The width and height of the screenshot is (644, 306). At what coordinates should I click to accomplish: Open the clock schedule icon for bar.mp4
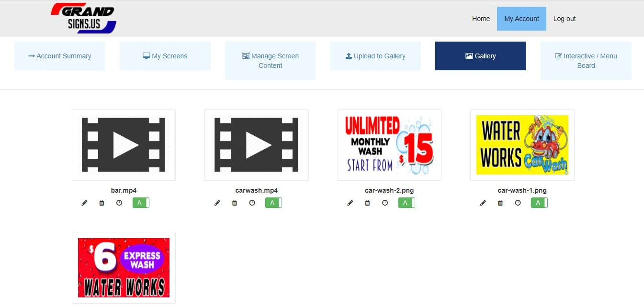tap(119, 203)
